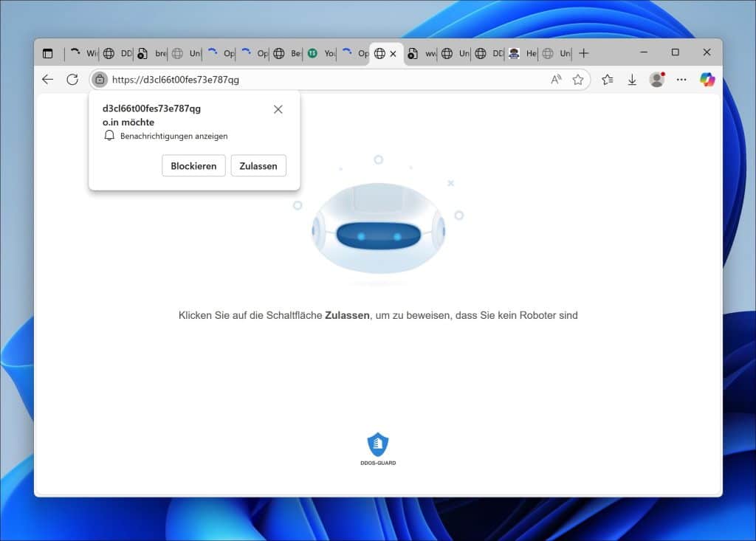Screen dimensions: 756x541
Task: Open a new tab with plus button
Action: coord(584,53)
